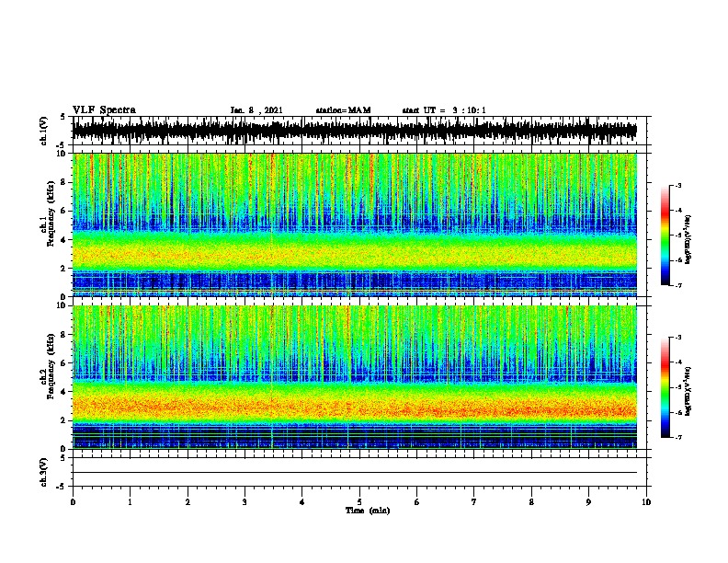Click the time axis tick label '8'
Viewport: 728px width, 563px height.
(x=531, y=501)
